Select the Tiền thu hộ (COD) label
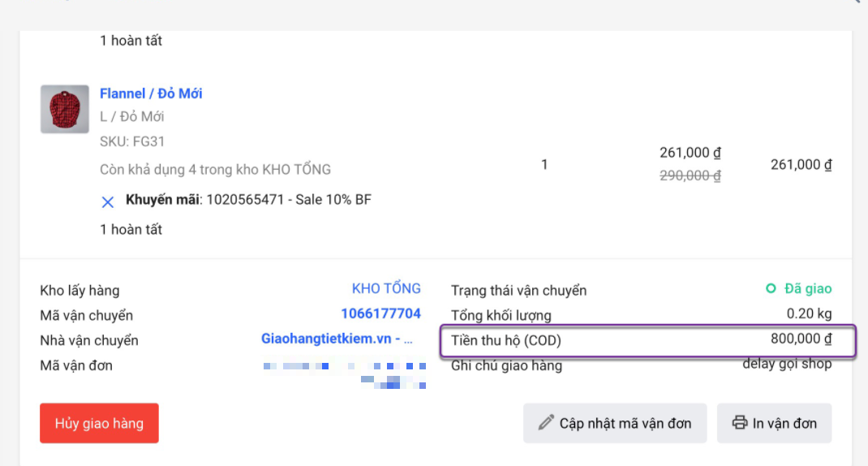Image resolution: width=868 pixels, height=466 pixels. (505, 341)
